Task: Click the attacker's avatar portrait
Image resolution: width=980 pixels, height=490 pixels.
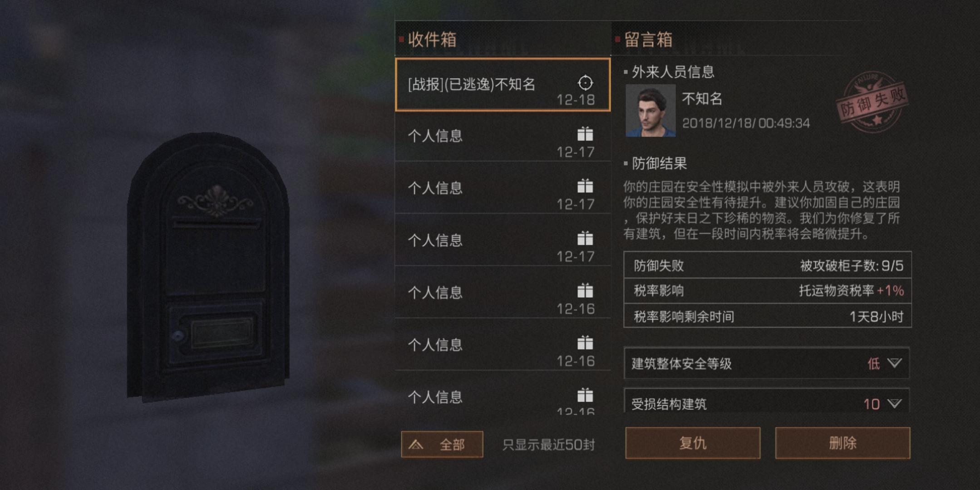Action: (650, 110)
